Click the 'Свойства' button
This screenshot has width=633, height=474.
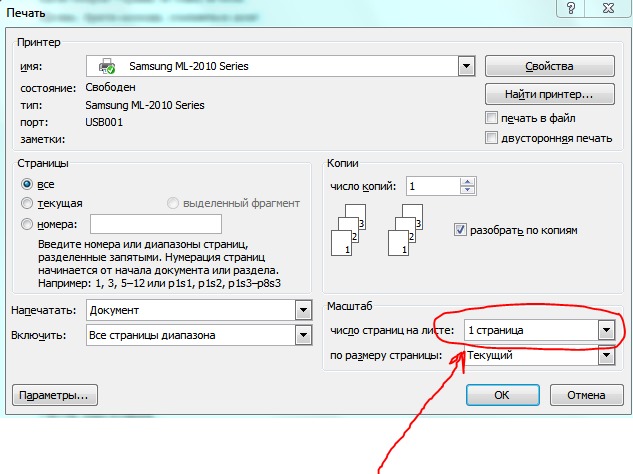pyautogui.click(x=549, y=67)
